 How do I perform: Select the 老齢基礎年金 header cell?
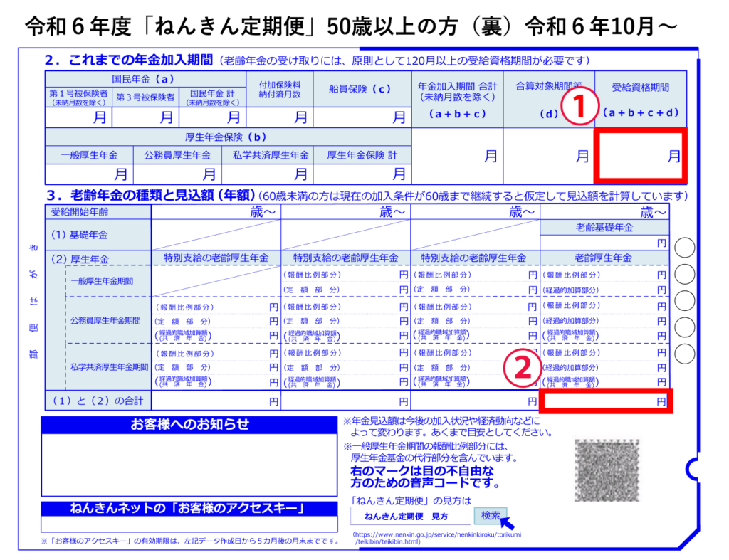pyautogui.click(x=604, y=228)
